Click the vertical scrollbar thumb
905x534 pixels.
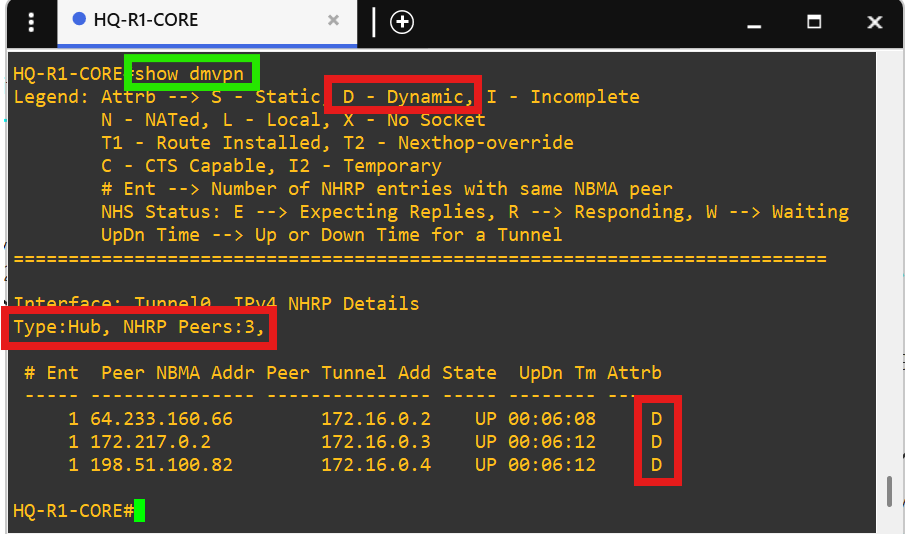888,492
